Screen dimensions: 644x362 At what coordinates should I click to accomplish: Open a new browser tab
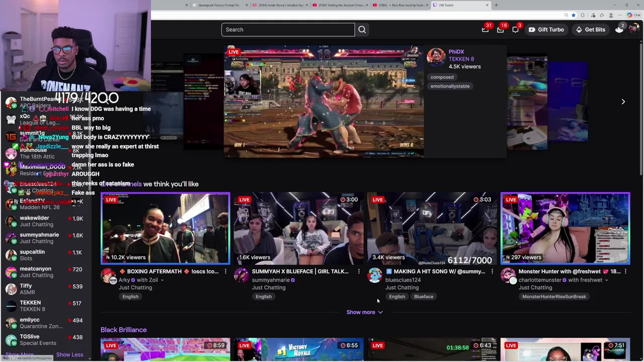coord(496,5)
